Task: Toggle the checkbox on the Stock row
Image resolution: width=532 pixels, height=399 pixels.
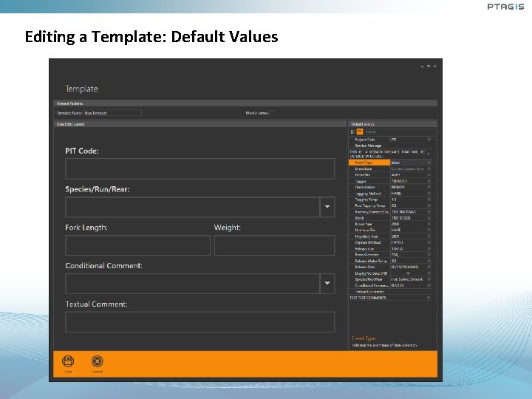Action: 429,218
